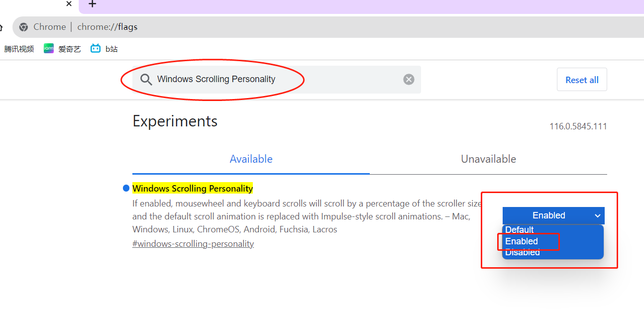644x309 pixels.
Task: Switch to the Unavailable tab
Action: click(x=488, y=159)
